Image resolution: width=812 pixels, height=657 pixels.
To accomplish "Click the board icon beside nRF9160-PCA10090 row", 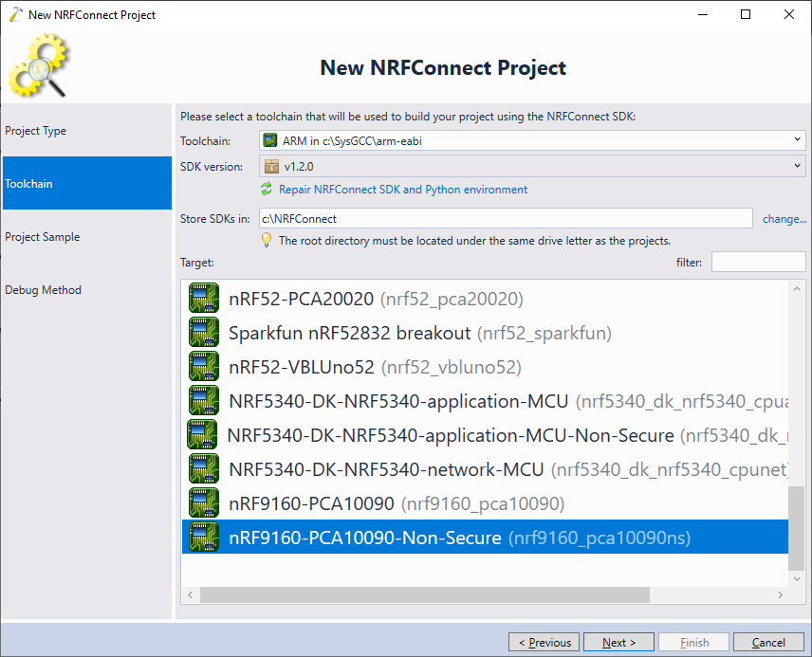I will pyautogui.click(x=204, y=502).
